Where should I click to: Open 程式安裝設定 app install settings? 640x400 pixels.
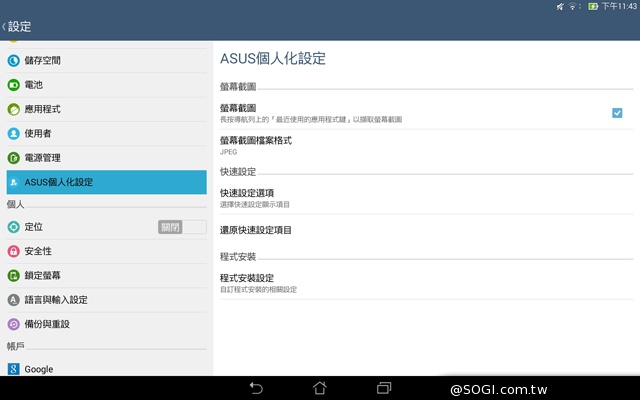point(427,283)
